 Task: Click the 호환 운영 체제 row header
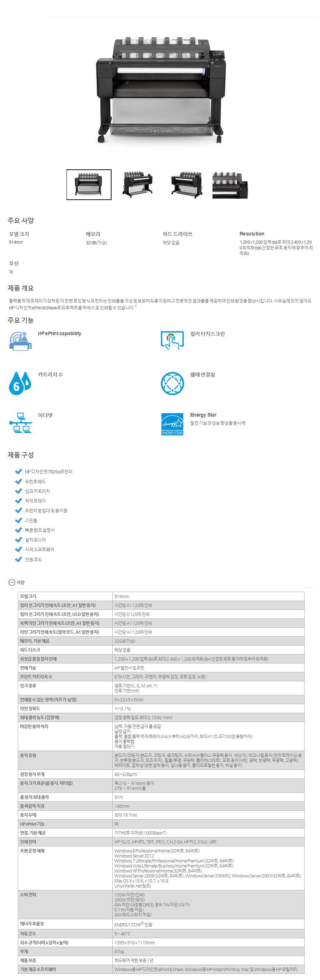65,868
